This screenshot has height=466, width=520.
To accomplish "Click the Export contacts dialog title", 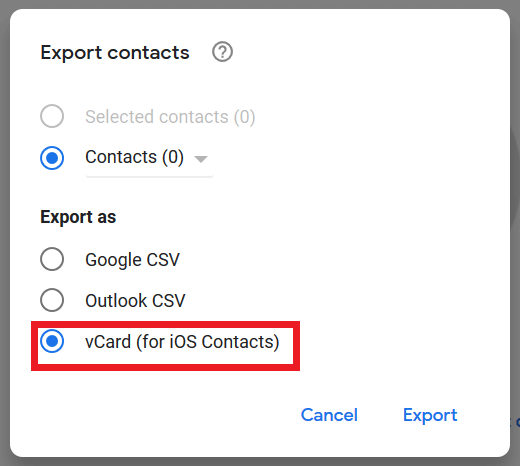I will click(115, 53).
